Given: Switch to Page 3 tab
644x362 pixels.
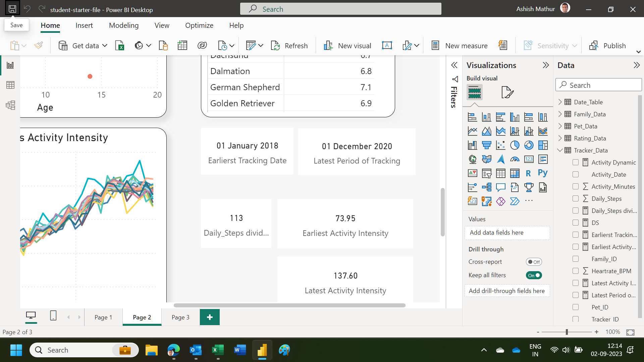Looking at the screenshot, I should click(x=180, y=317).
